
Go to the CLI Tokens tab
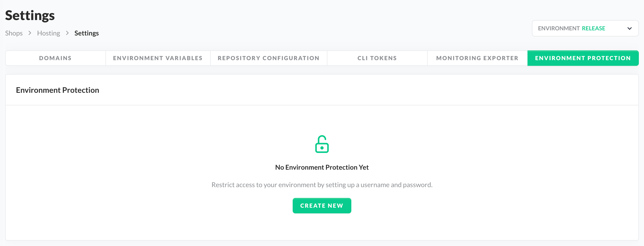377,58
